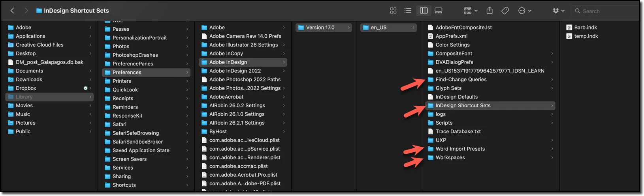Open the UXP folder icon
The width and height of the screenshot is (644, 196).
click(431, 140)
